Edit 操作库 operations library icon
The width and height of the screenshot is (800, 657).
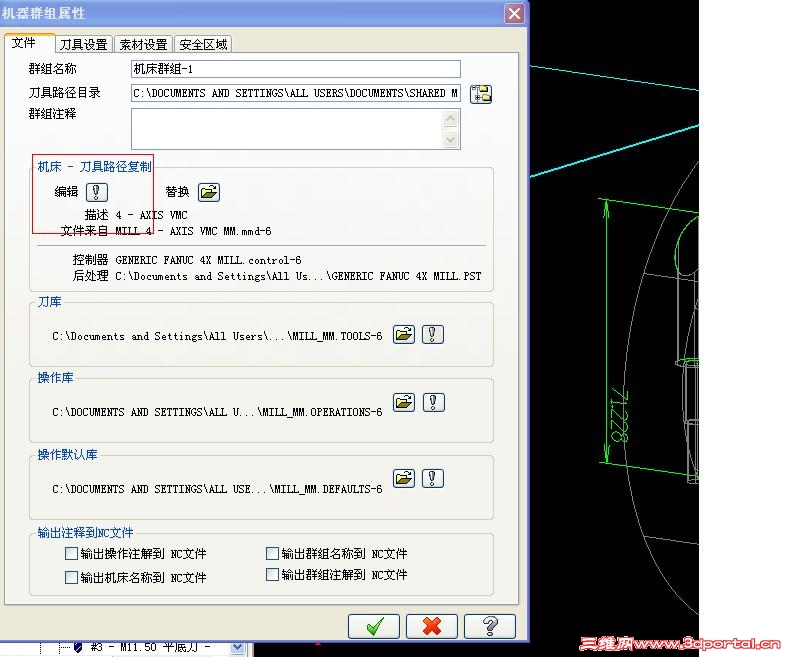click(x=434, y=402)
